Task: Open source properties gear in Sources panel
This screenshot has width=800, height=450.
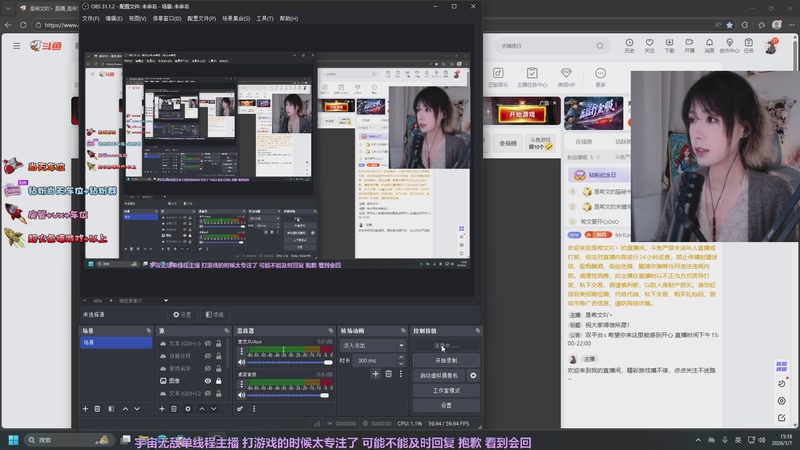Action: pyautogui.click(x=188, y=409)
